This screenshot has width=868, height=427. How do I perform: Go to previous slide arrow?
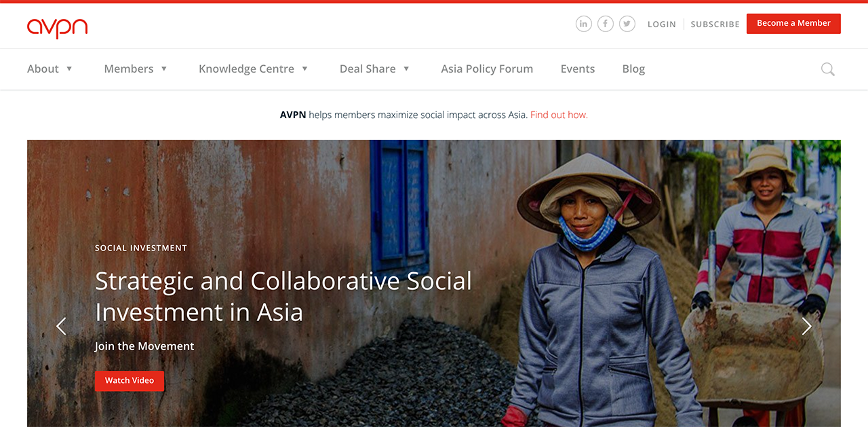point(61,327)
